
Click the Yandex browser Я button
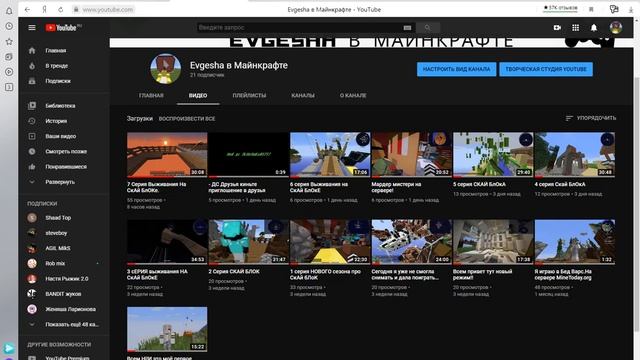coord(44,9)
